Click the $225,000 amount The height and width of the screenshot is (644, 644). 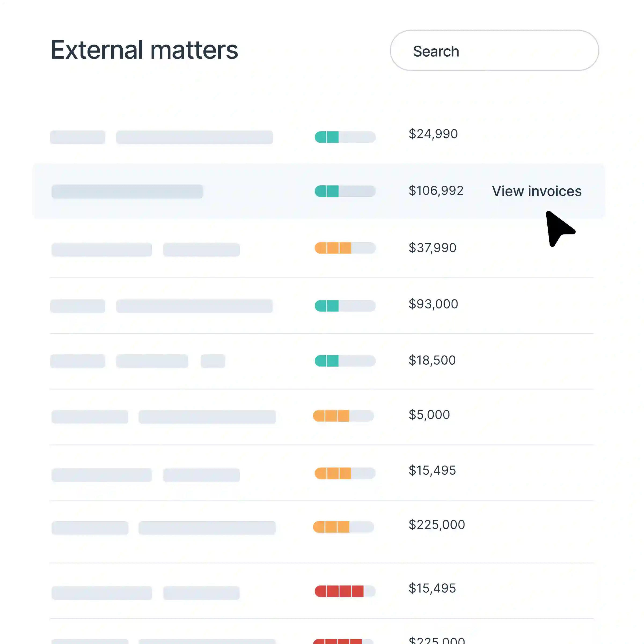click(x=437, y=524)
